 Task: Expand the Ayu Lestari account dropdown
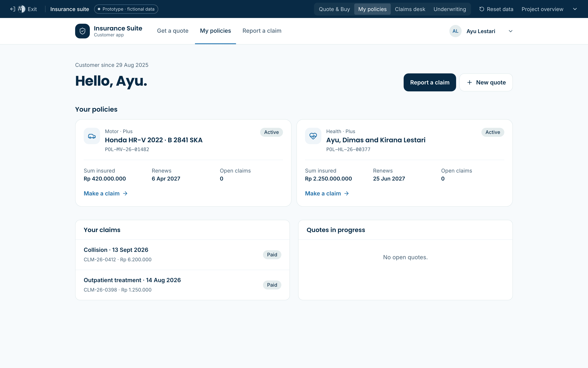510,31
